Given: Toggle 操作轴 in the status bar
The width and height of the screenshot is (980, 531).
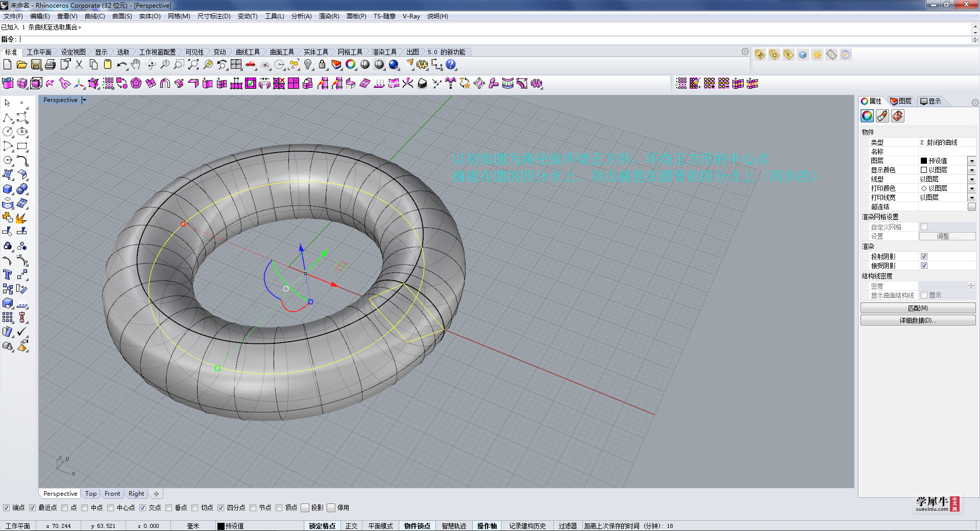Looking at the screenshot, I should pyautogui.click(x=486, y=526).
